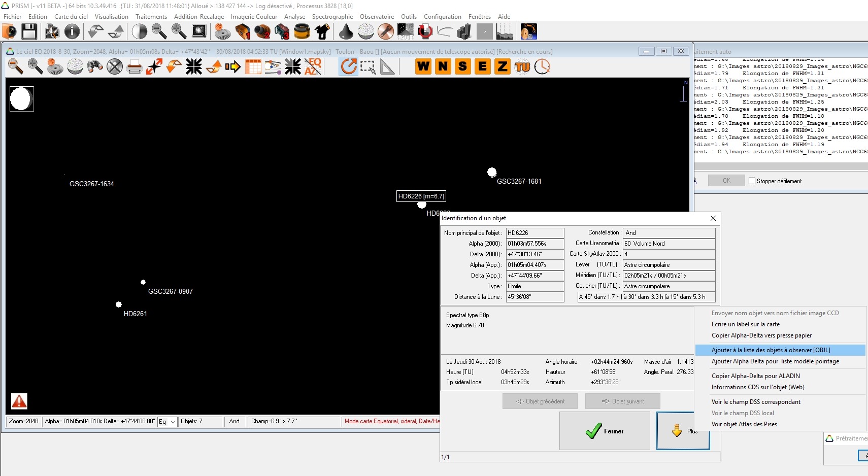Click the EQ/AZ coordinate mode icon
Image resolution: width=868 pixels, height=476 pixels.
[313, 66]
